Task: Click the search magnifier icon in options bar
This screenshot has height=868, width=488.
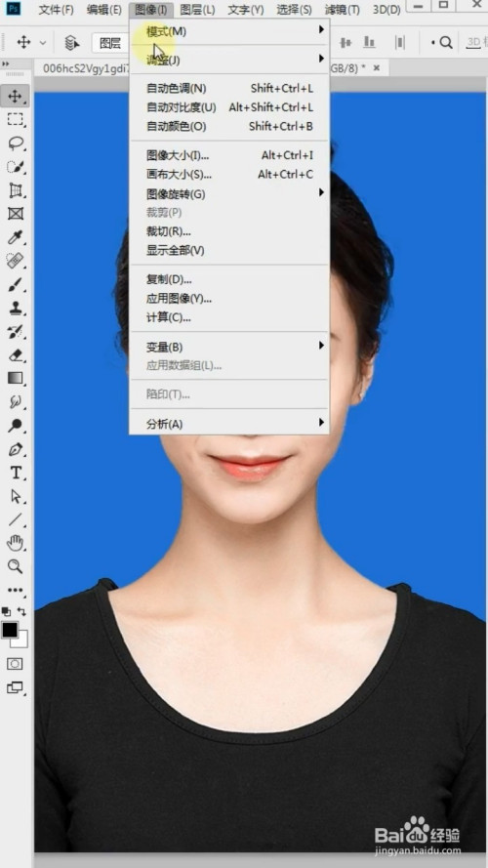Action: (446, 43)
